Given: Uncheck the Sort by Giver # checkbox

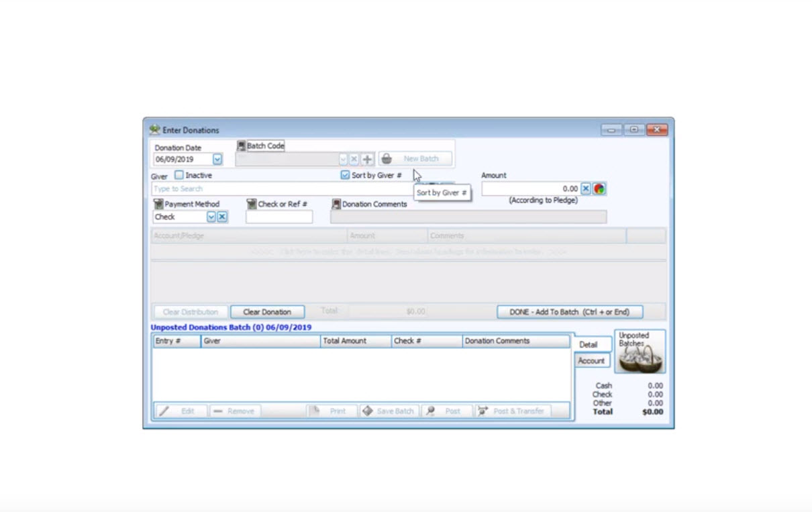Looking at the screenshot, I should (345, 175).
